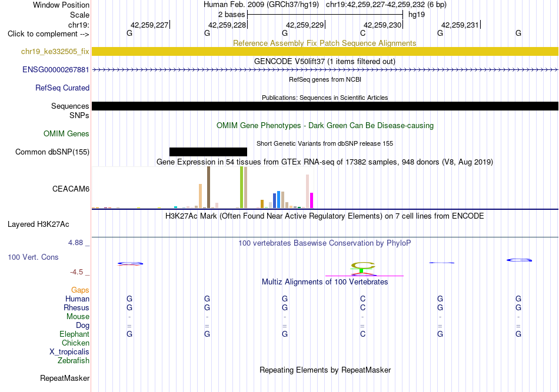
Task: Open the RepeatMasker track label
Action: pos(65,378)
